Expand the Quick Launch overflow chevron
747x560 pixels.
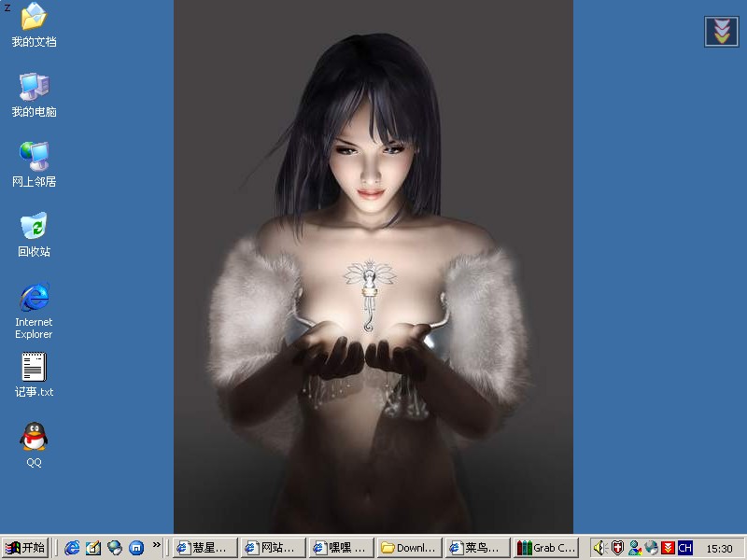click(x=156, y=545)
